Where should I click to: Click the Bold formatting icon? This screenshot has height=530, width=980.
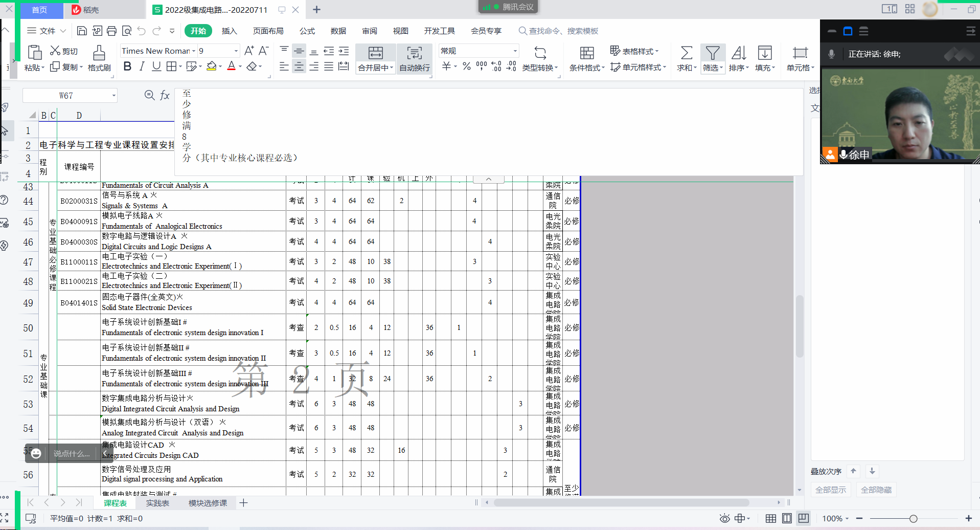coord(127,67)
